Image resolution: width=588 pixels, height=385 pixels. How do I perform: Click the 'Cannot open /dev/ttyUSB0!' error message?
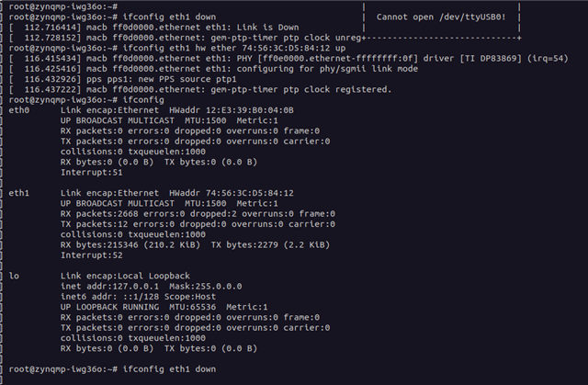click(441, 17)
